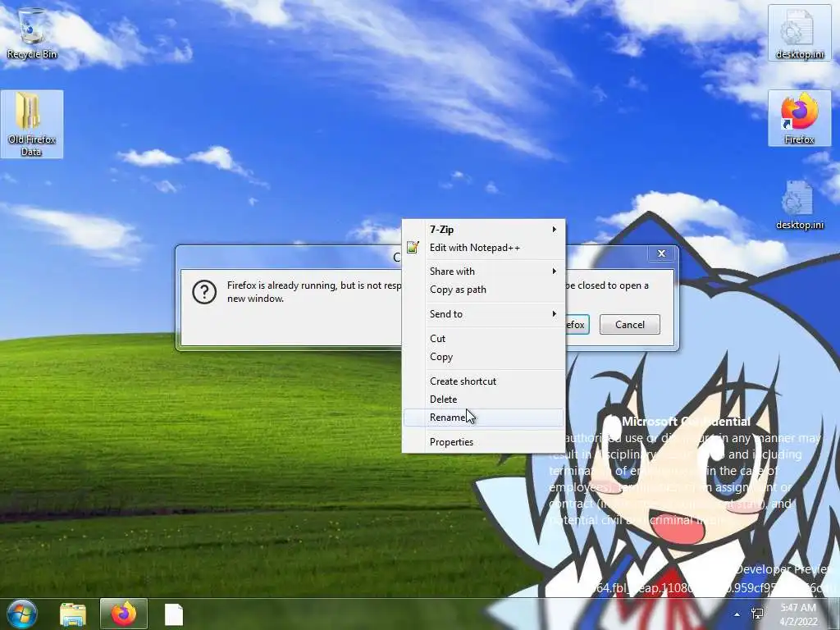Select the Firefox desktop shortcut
The width and height of the screenshot is (840, 630).
799,118
